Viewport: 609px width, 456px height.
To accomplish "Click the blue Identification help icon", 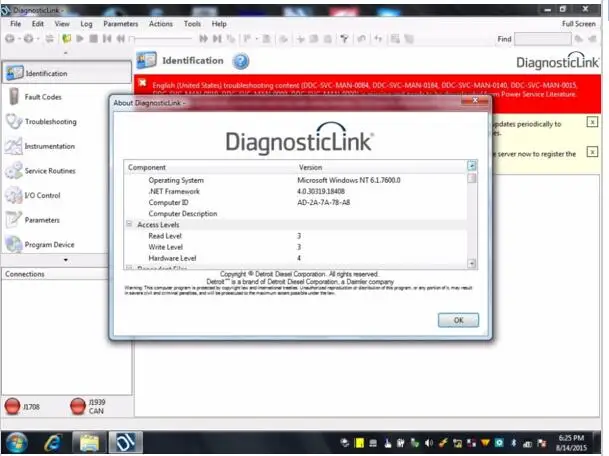I will click(x=240, y=61).
